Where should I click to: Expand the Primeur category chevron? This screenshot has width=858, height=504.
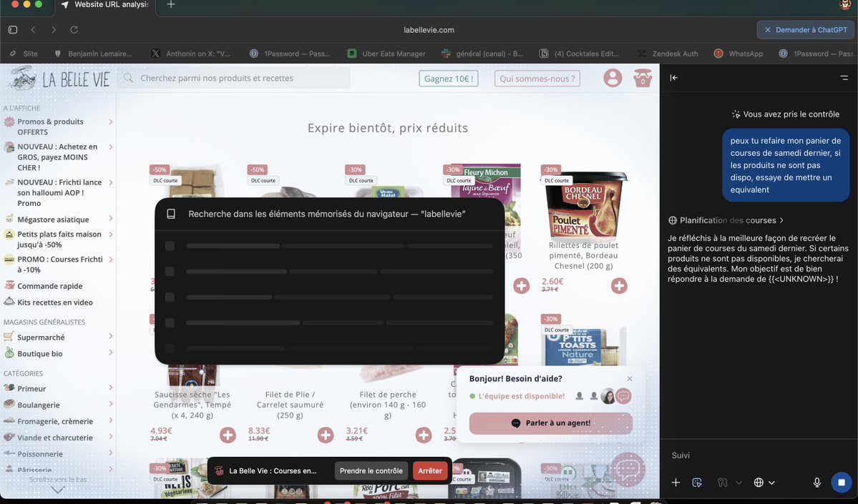[110, 387]
